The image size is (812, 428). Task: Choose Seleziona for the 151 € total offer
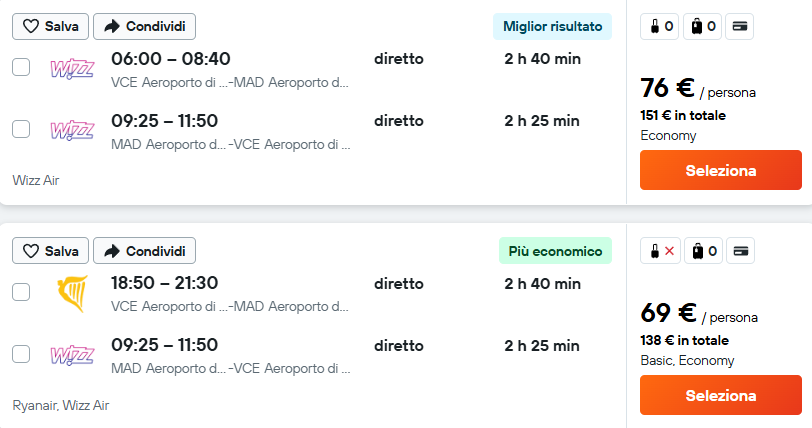(x=721, y=170)
